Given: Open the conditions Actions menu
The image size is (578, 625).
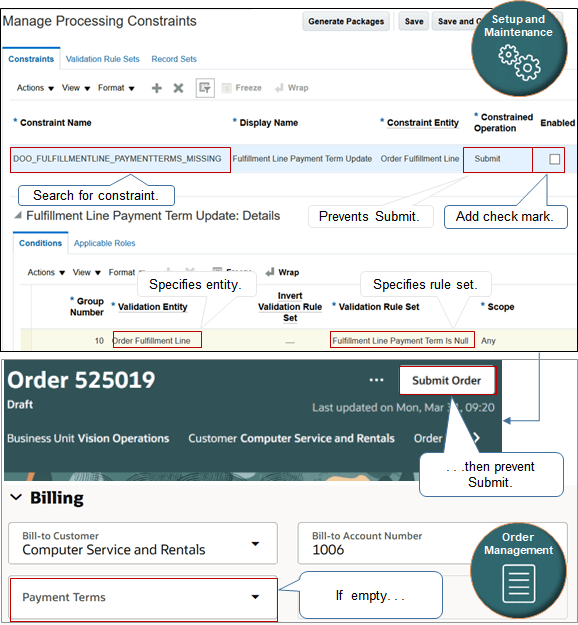Looking at the screenshot, I should point(46,273).
